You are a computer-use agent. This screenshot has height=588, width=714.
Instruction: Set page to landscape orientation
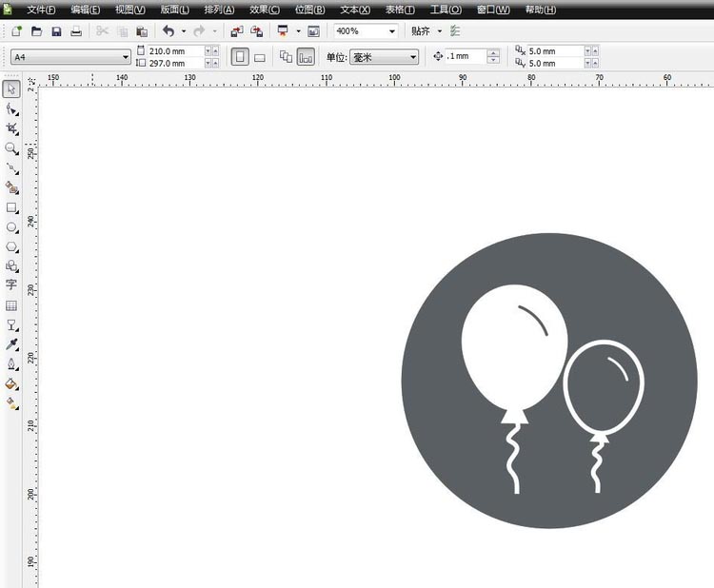[260, 57]
